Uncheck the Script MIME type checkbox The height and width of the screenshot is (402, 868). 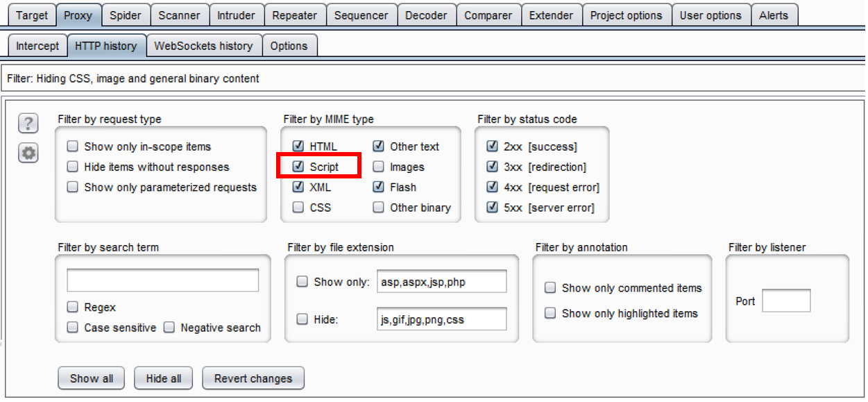(298, 167)
